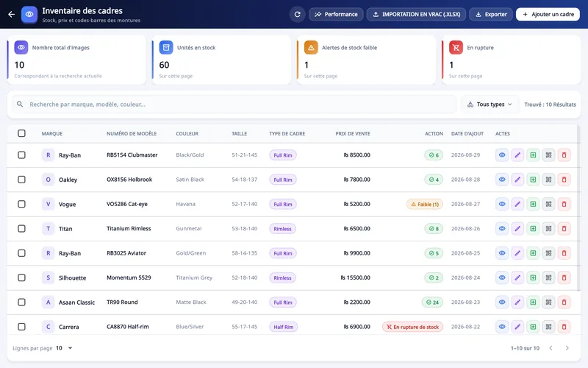Add stock for Vogue VO5286 Cat-eye
The height and width of the screenshot is (368, 588).
[x=533, y=204]
